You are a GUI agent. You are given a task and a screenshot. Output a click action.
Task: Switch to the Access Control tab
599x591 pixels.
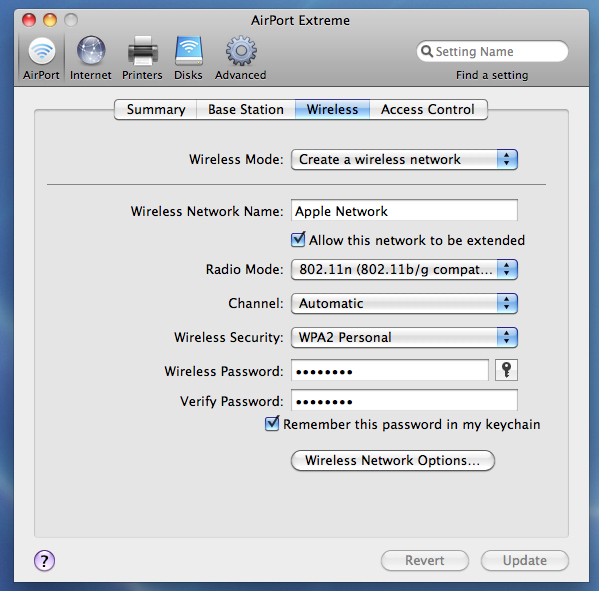point(428,110)
